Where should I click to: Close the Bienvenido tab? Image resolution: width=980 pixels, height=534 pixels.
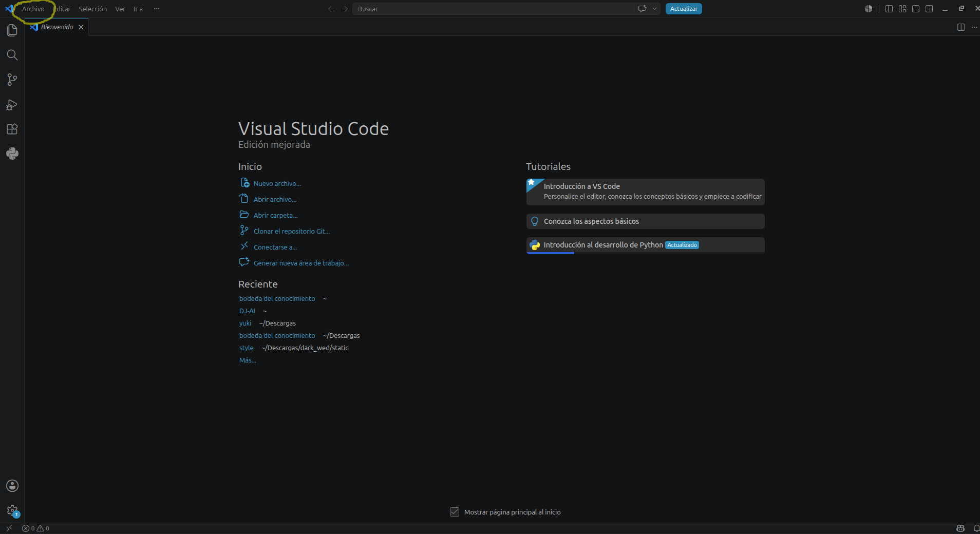click(81, 27)
